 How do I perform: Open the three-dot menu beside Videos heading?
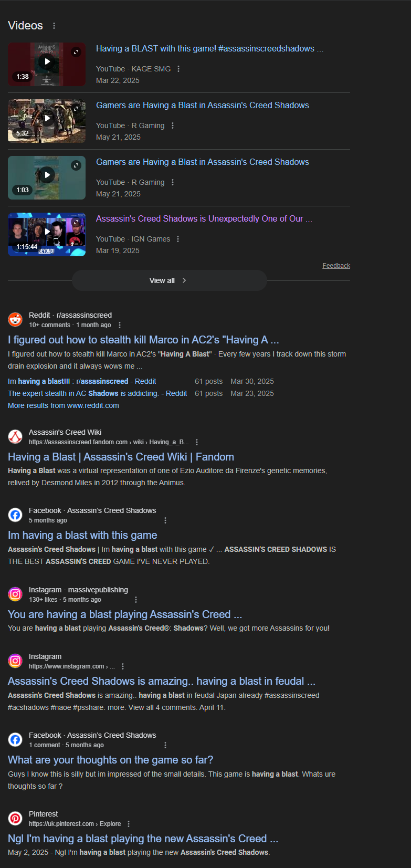[54, 26]
